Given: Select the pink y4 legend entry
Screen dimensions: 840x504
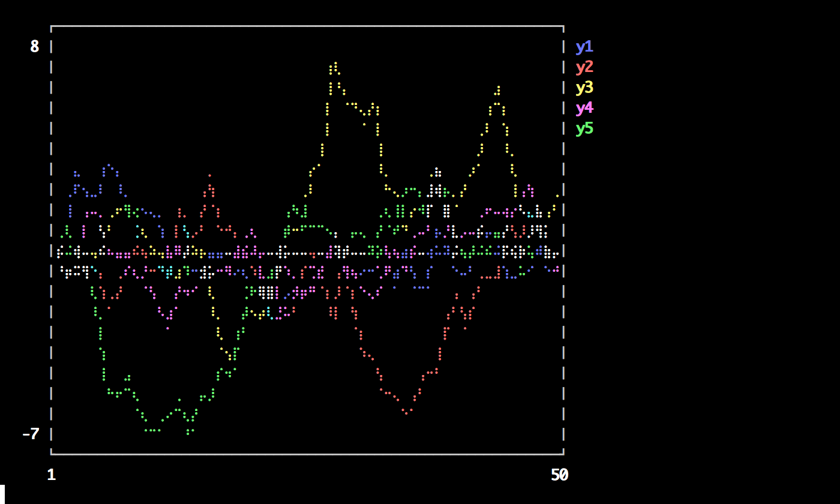Looking at the screenshot, I should pos(584,108).
